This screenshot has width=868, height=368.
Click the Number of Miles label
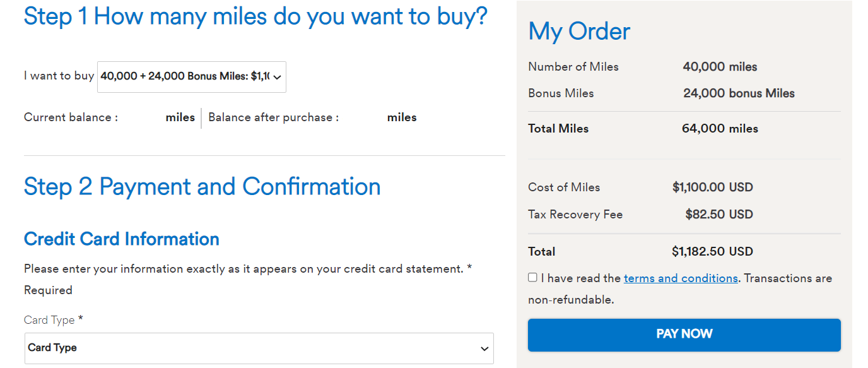click(x=573, y=67)
